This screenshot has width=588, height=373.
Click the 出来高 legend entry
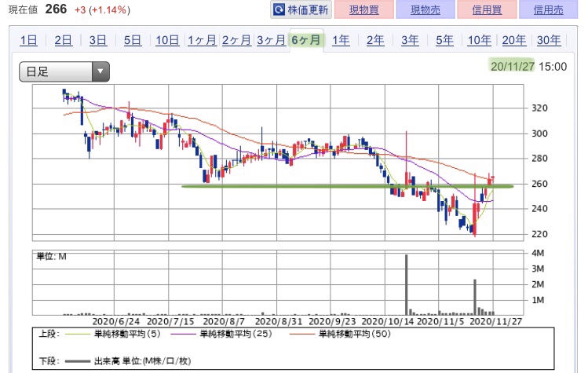pos(143,361)
